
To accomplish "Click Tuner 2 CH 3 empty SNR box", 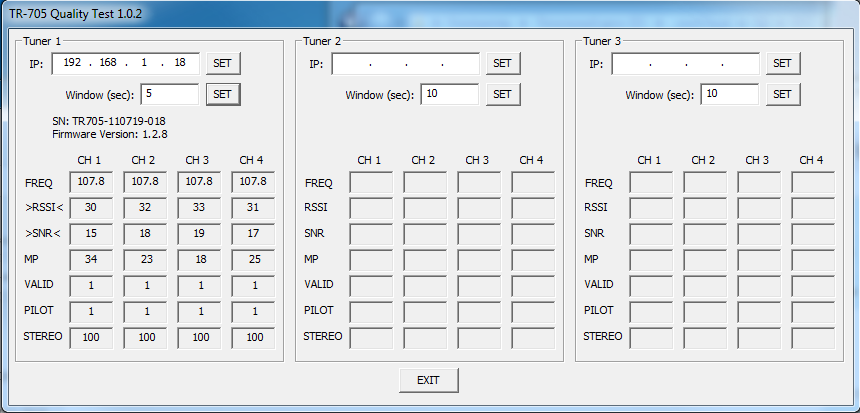I will 479,234.
